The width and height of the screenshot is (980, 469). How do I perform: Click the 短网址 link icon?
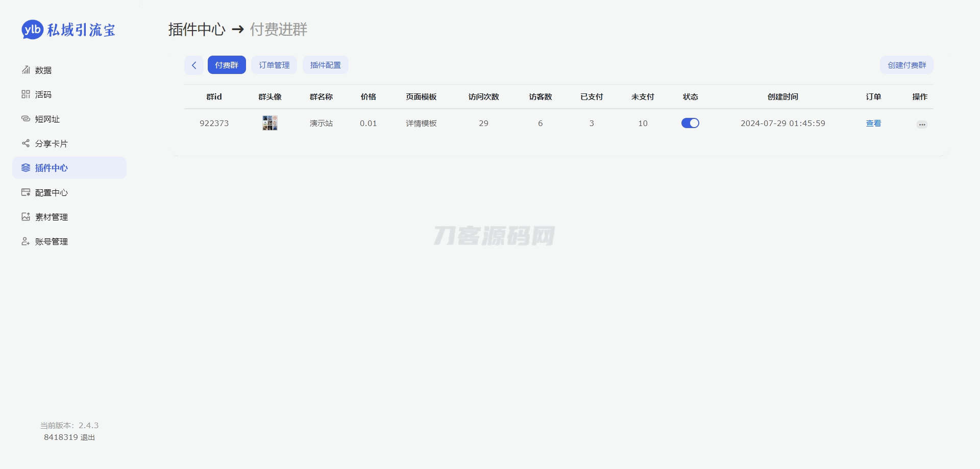tap(26, 119)
